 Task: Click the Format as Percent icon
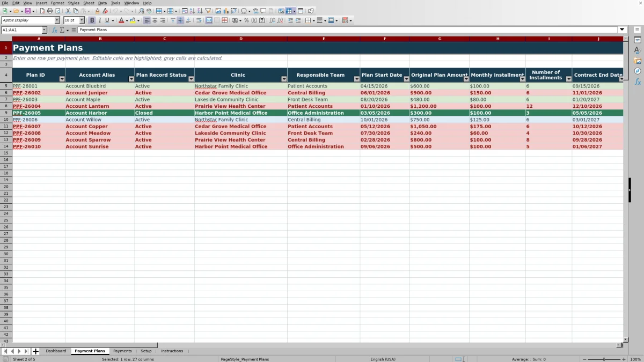point(246,20)
